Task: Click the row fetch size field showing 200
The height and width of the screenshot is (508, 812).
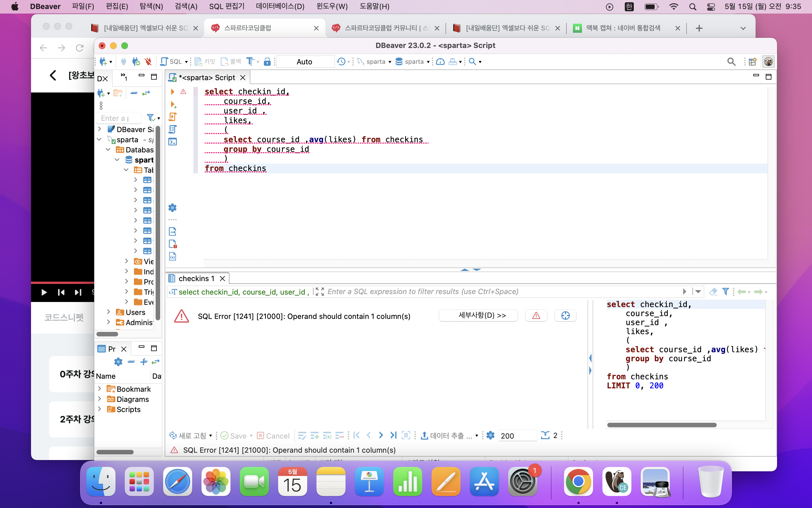Action: click(517, 435)
